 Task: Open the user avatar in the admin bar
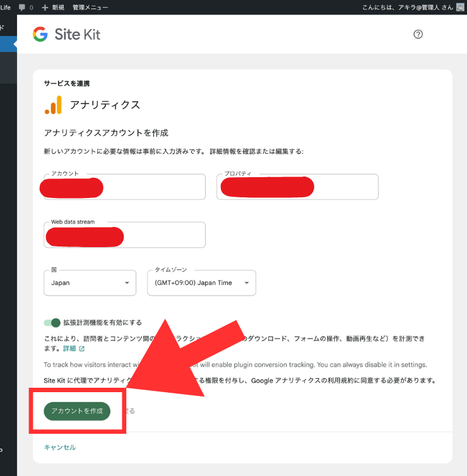(460, 7)
